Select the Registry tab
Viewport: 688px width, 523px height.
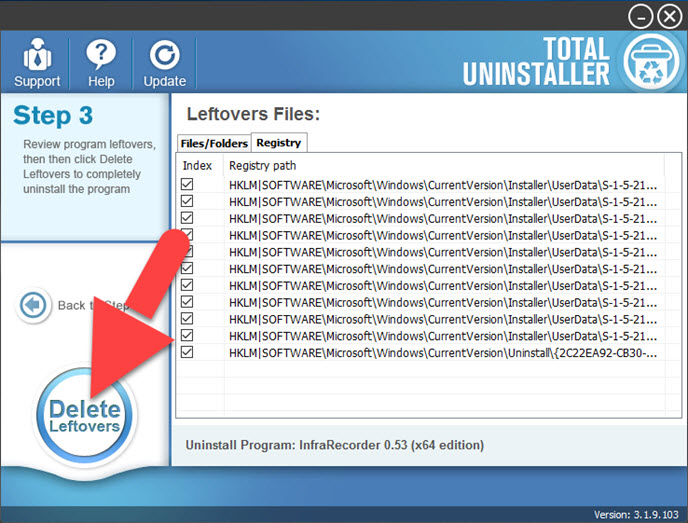278,143
